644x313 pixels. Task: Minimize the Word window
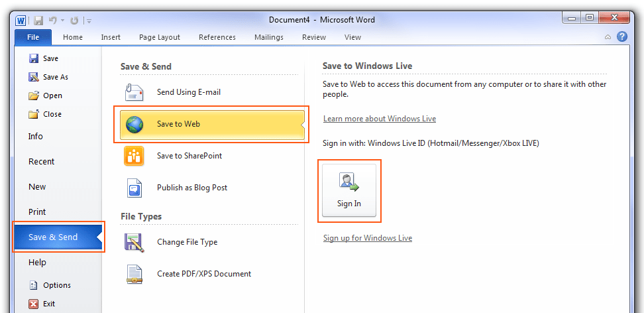point(572,17)
